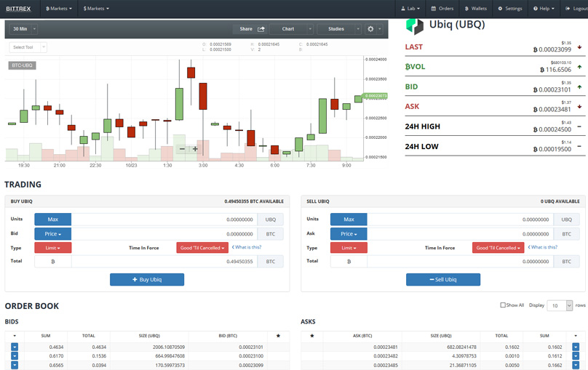Image resolution: width=588 pixels, height=370 pixels.
Task: Click the bids favorite star icon
Action: click(278, 336)
